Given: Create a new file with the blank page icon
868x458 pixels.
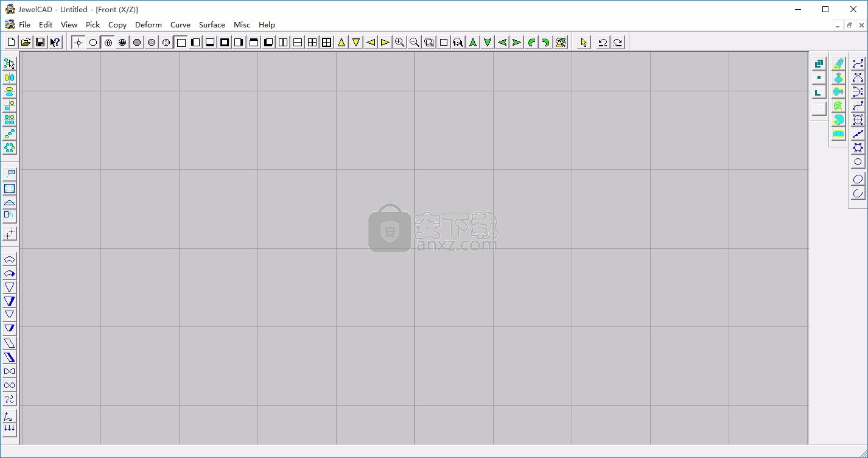Looking at the screenshot, I should coord(11,42).
